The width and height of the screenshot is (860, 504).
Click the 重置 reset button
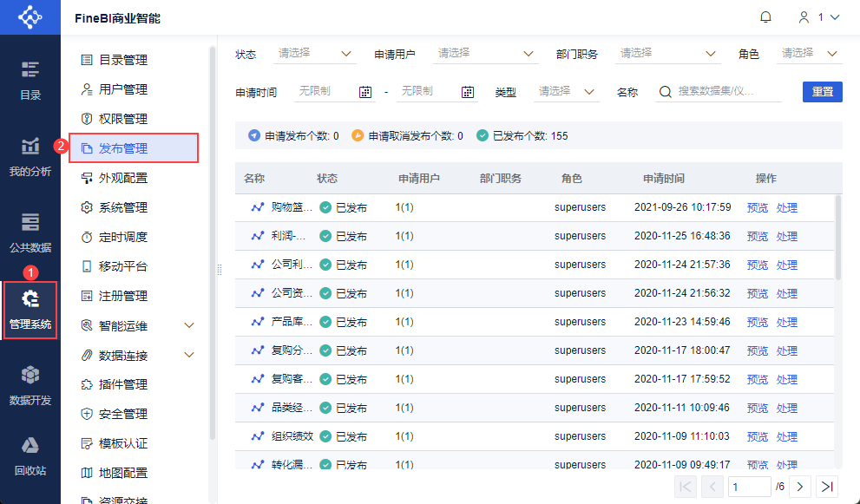[822, 92]
